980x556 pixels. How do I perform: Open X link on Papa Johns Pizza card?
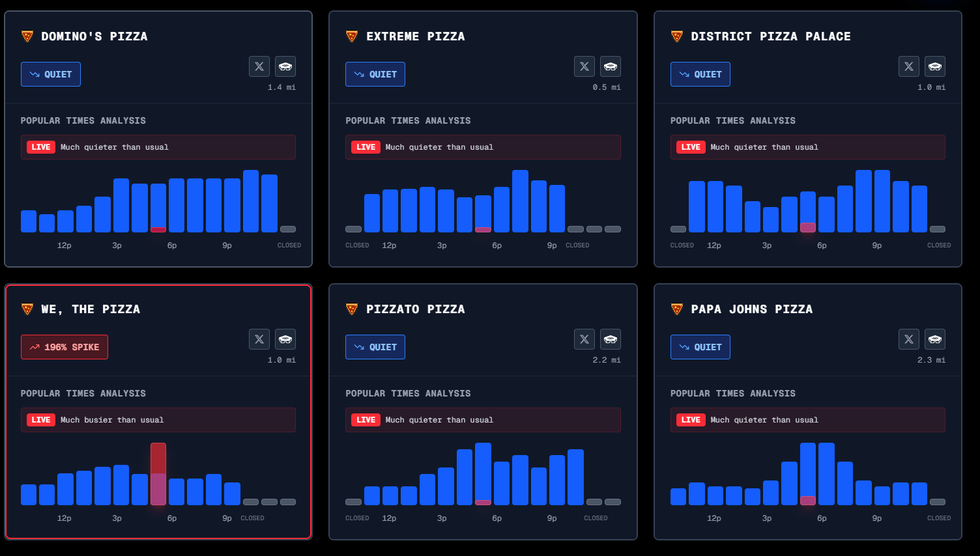click(x=909, y=339)
